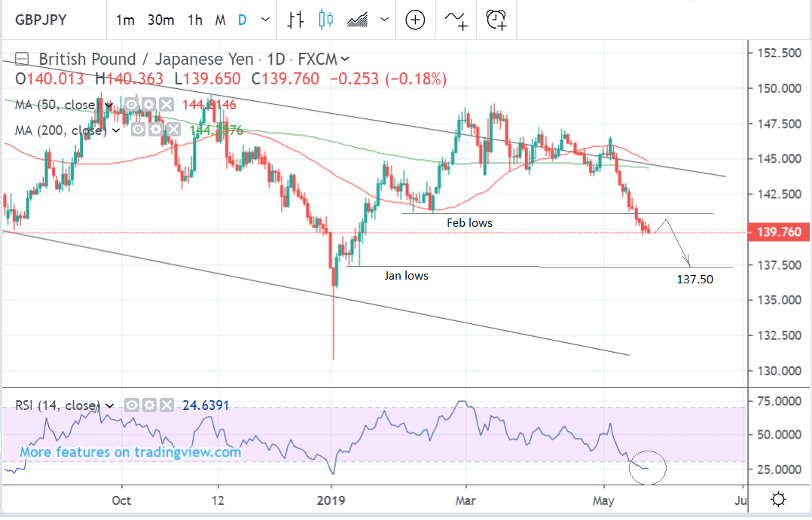This screenshot has width=812, height=520.
Task: Select the Bars chart style icon
Action: click(295, 20)
